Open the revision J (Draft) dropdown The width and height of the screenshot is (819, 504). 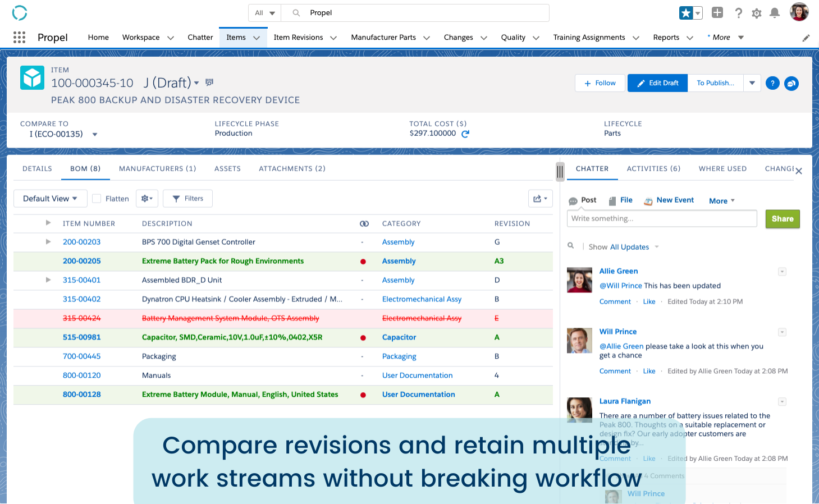(196, 83)
